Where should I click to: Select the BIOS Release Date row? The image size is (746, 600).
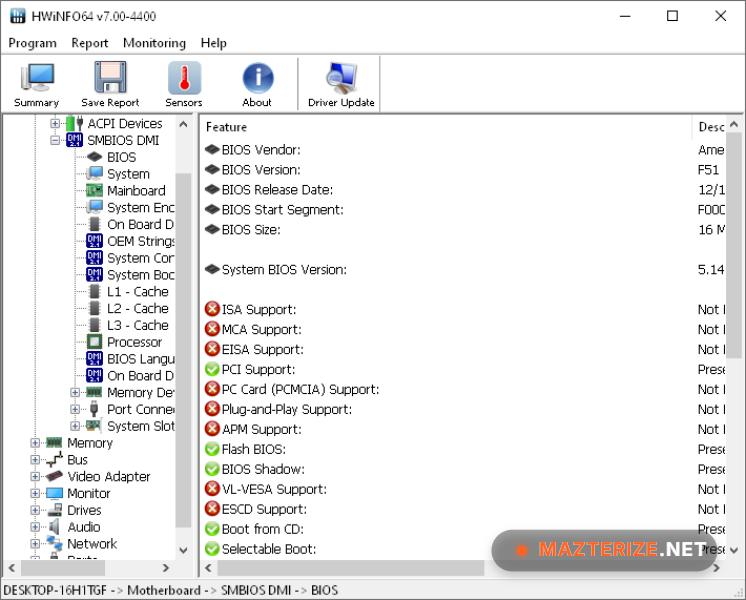coord(464,190)
